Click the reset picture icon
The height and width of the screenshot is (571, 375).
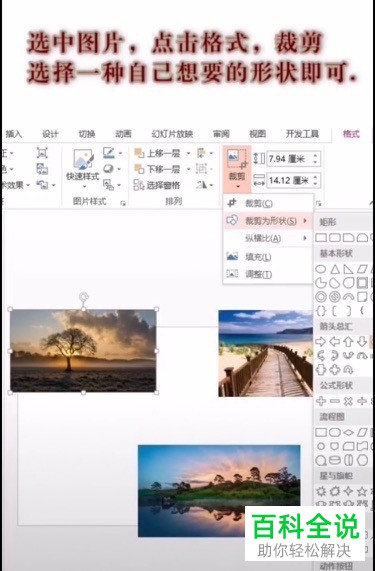pos(42,185)
